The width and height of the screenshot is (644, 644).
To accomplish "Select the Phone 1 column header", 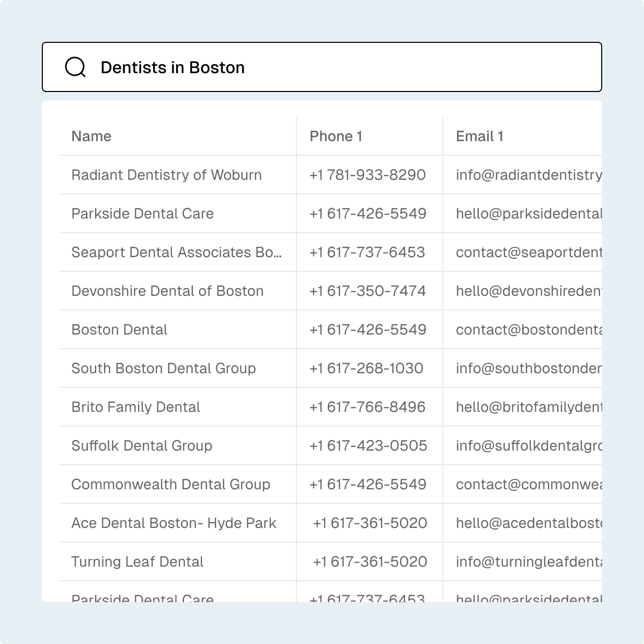I will click(x=336, y=136).
